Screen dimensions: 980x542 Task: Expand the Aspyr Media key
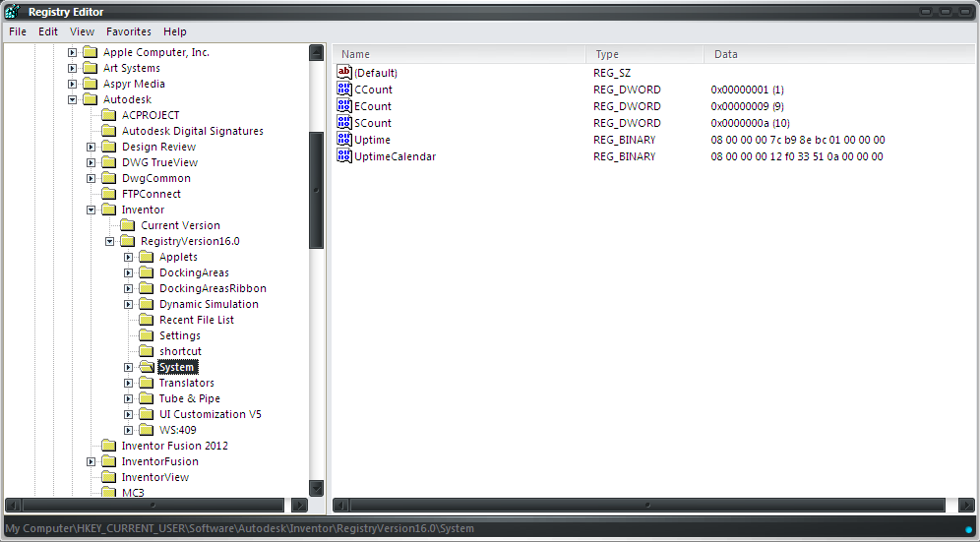click(73, 84)
